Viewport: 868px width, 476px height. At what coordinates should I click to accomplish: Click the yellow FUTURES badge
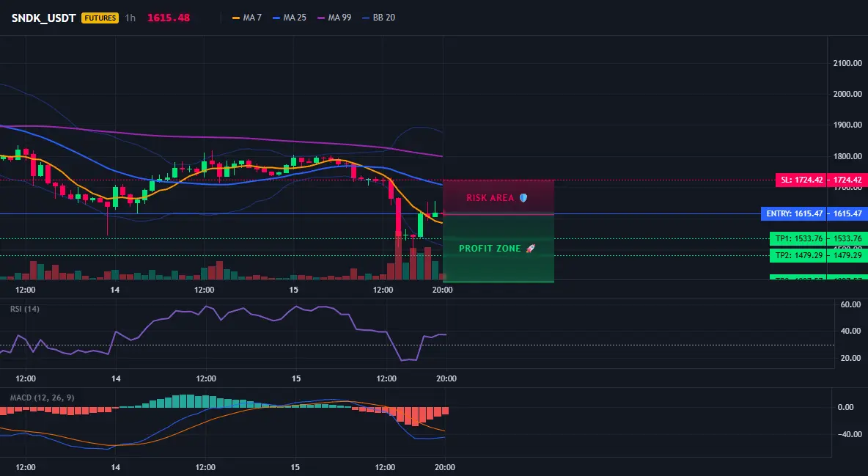tap(100, 18)
